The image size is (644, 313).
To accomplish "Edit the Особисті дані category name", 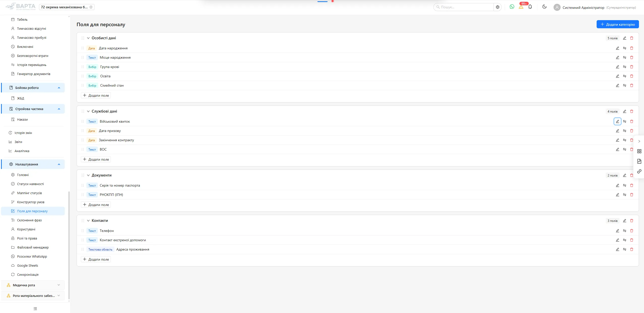I will pos(625,38).
